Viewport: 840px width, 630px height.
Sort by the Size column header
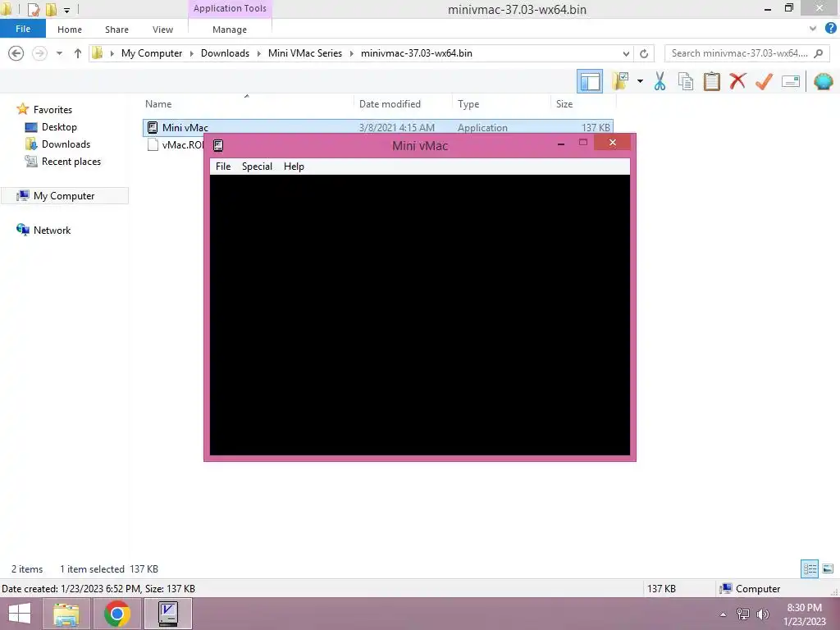click(564, 104)
